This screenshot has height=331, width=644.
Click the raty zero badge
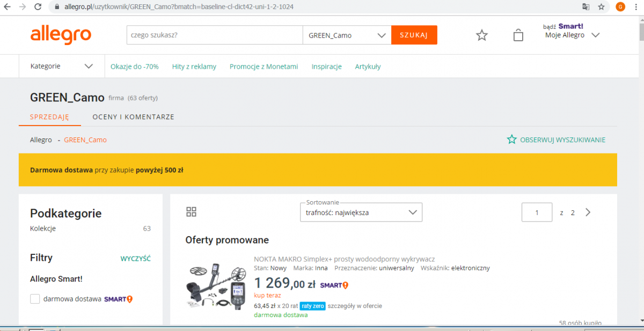point(312,306)
